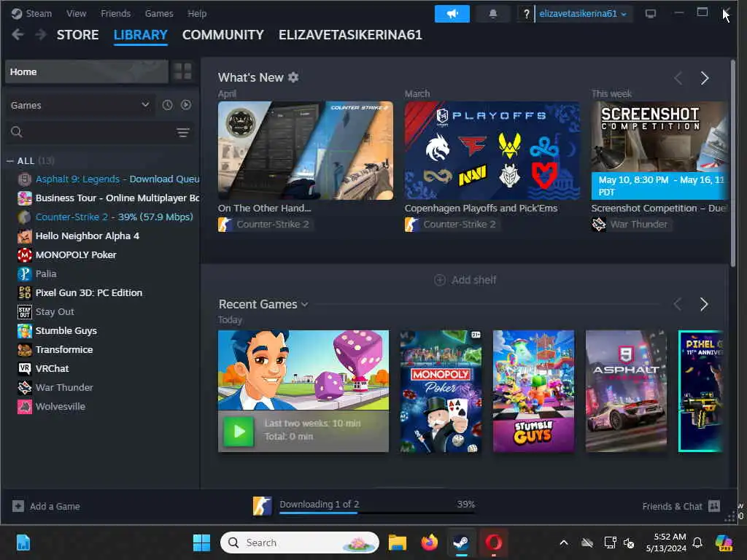747x560 pixels.
Task: Go forward with the right arrow
Action: coord(42,35)
